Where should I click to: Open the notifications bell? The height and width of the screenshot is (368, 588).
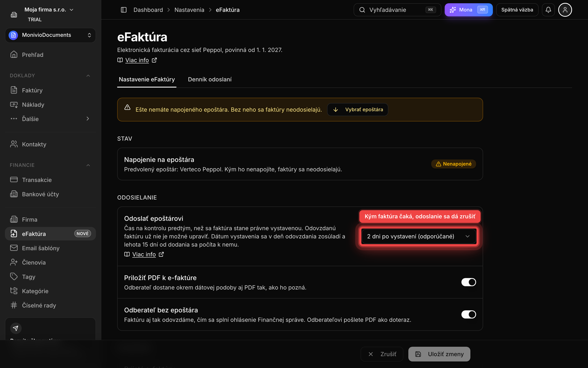pyautogui.click(x=548, y=10)
